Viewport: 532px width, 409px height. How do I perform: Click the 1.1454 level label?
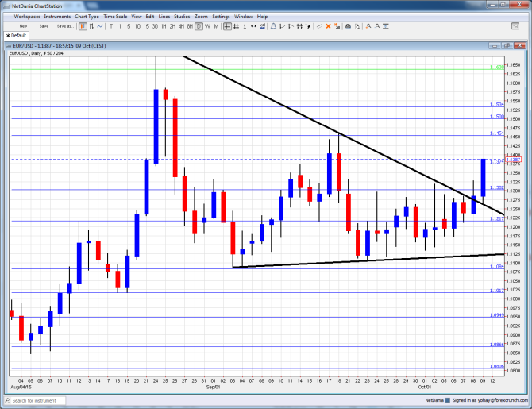[x=497, y=133]
